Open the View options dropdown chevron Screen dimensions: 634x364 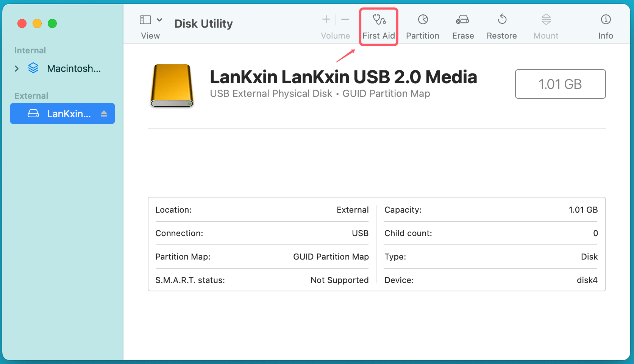pos(159,20)
